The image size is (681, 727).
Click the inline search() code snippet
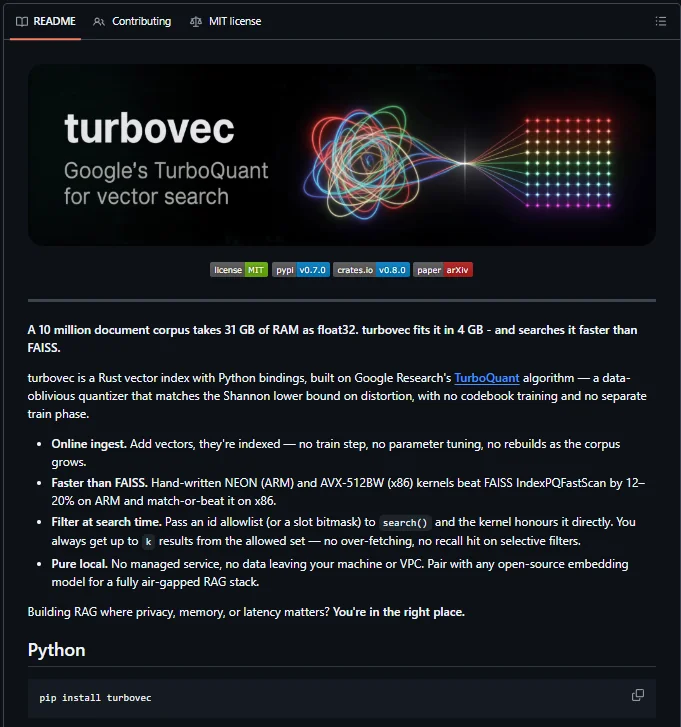click(406, 523)
